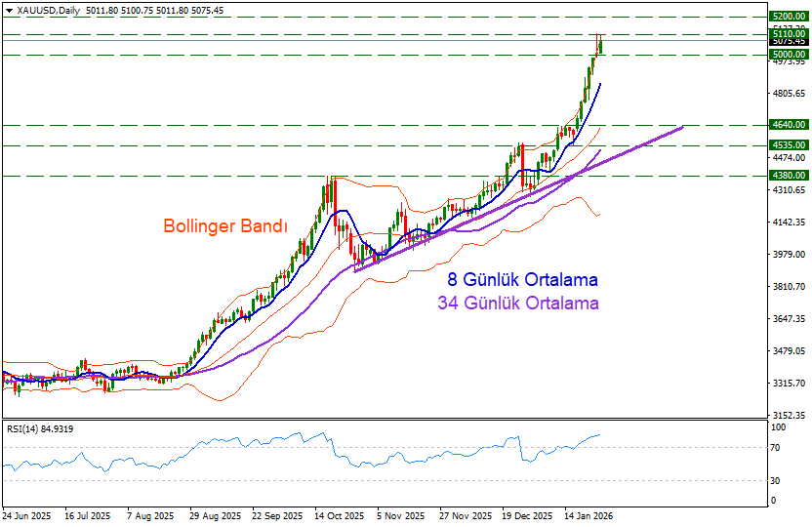Click the 14 Jan 2026 date marker
This screenshot has width=812, height=527.
(x=588, y=514)
